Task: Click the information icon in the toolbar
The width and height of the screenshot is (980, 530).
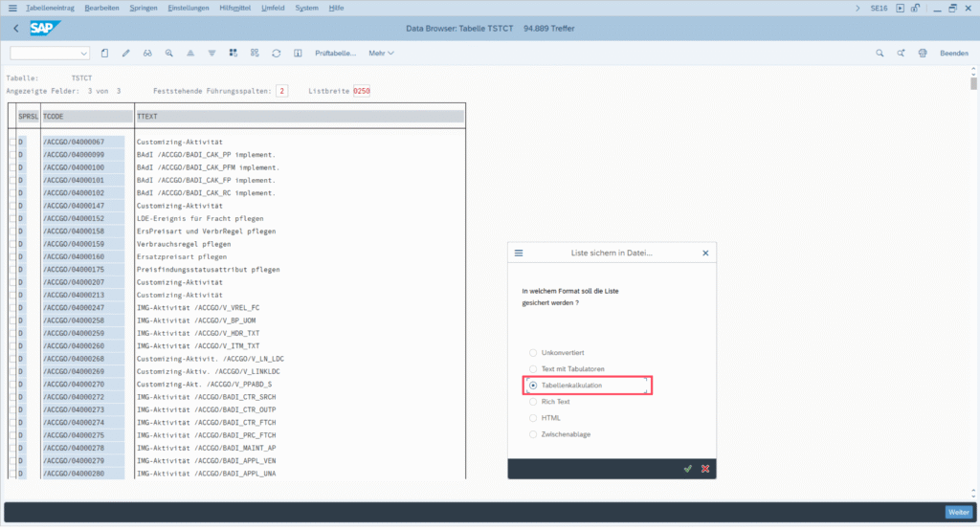Action: [x=298, y=54]
